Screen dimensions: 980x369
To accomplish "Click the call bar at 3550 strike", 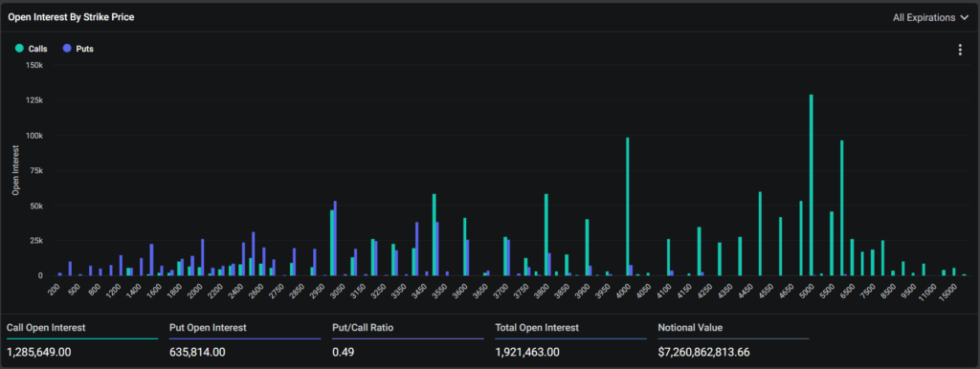I will click(x=434, y=235).
